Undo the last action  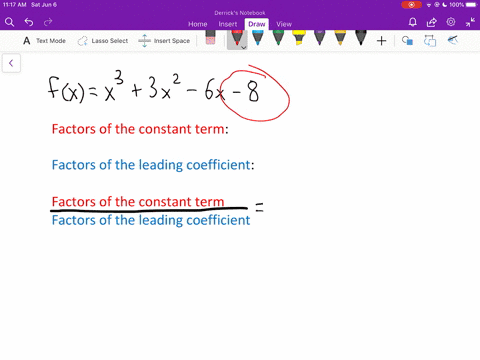point(29,22)
